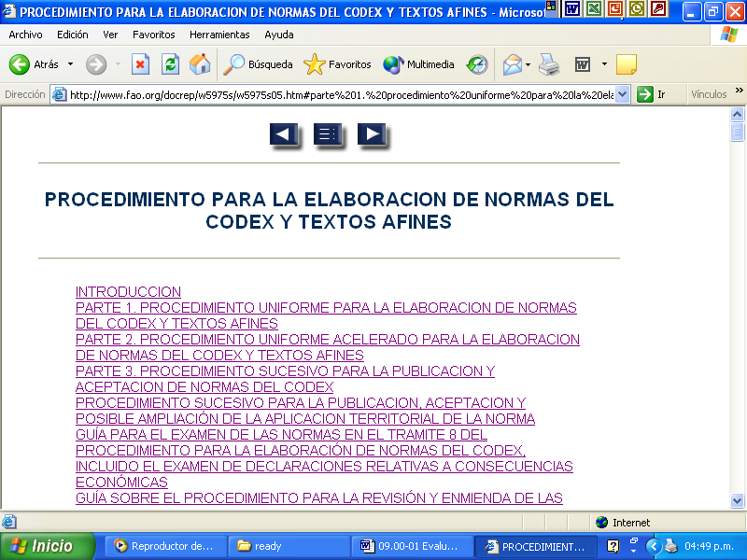747x560 pixels.
Task: Click the vertical scrollbar thumb
Action: click(x=737, y=132)
